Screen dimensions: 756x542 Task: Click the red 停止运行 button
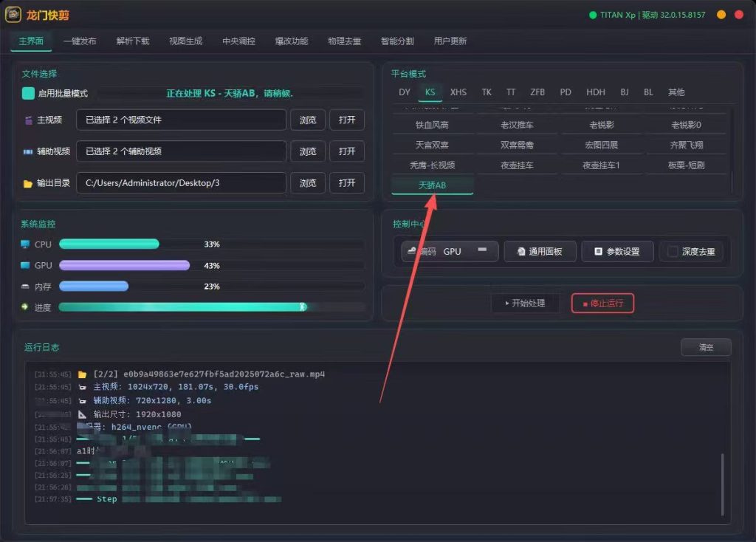[x=602, y=303]
